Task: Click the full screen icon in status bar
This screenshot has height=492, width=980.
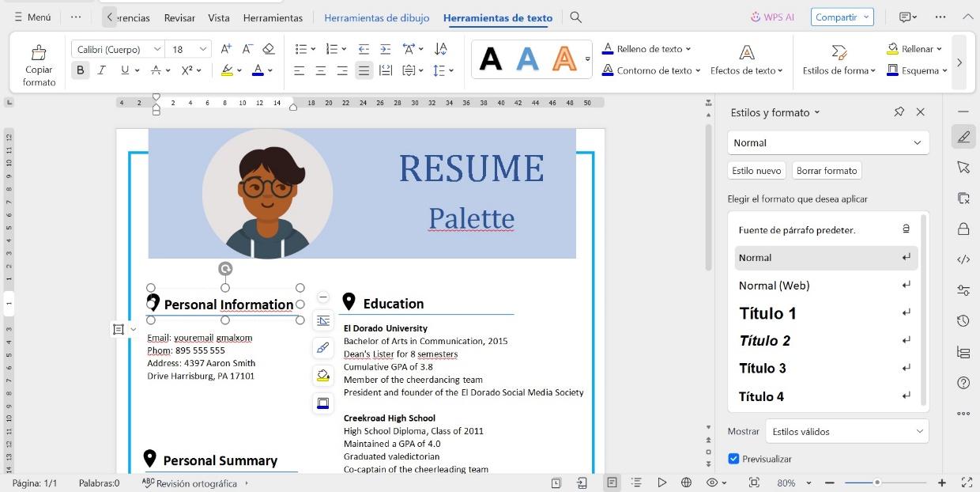Action: pyautogui.click(x=967, y=483)
